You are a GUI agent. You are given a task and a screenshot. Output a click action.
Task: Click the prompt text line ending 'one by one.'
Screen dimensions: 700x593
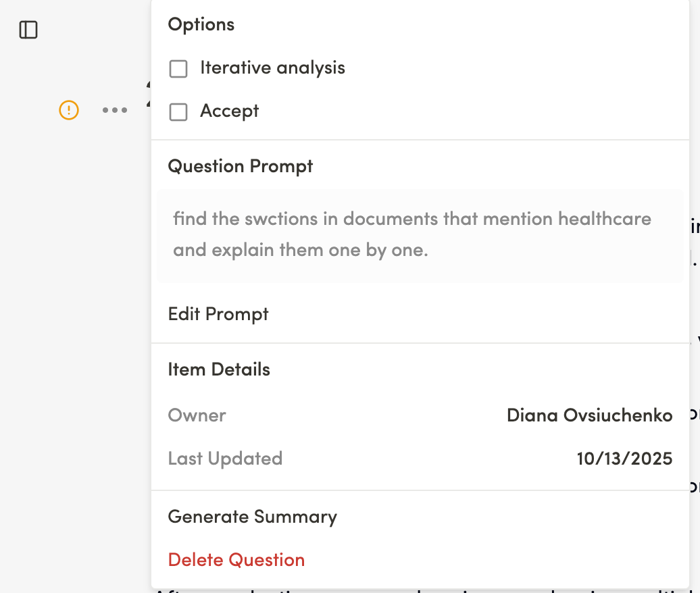(301, 250)
